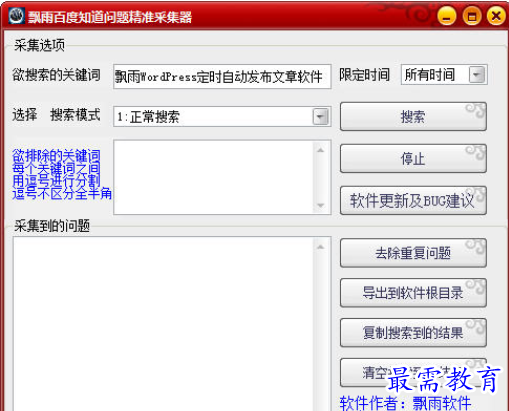The image size is (509, 411).
Task: Click the 限定时间 label
Action: point(364,75)
